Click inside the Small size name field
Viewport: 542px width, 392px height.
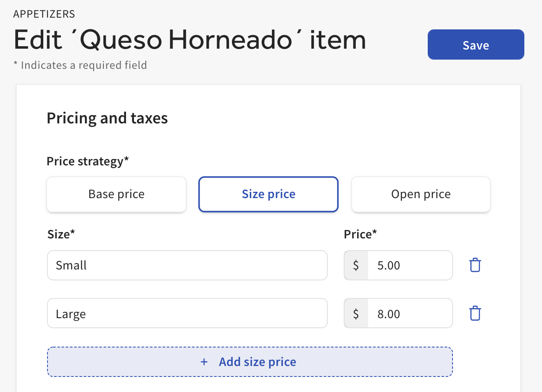pos(187,265)
